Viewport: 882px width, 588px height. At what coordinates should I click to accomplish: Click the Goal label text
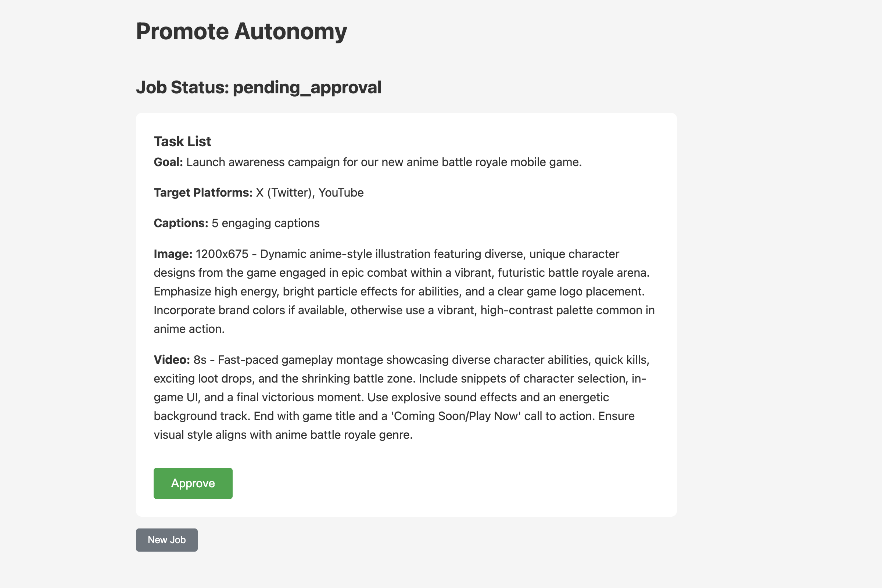[168, 162]
